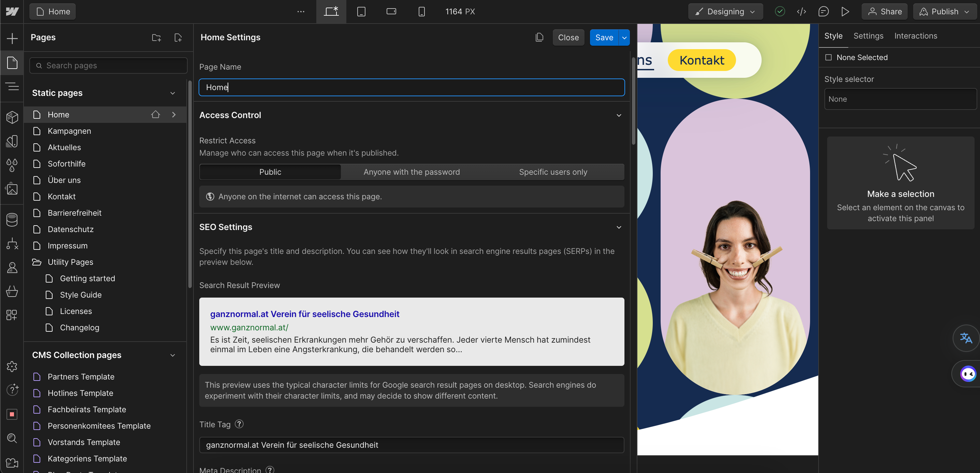Open the Variables droplets icon
The width and height of the screenshot is (980, 473).
pos(12,165)
